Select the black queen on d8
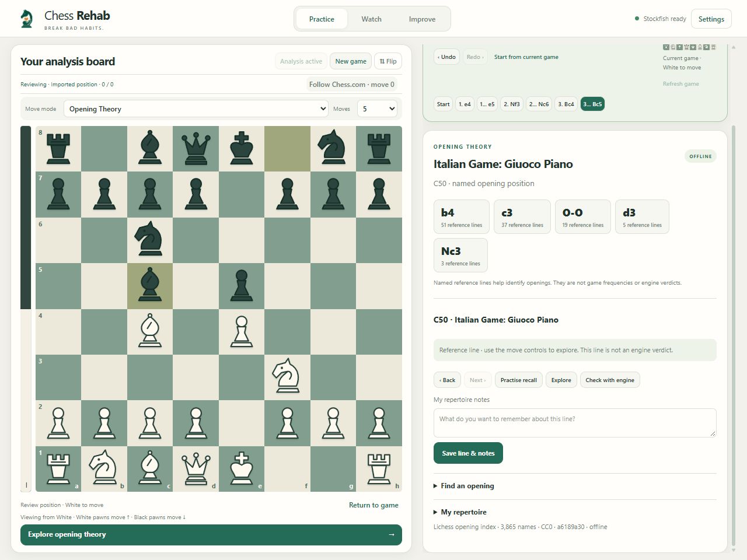The width and height of the screenshot is (747, 560). (196, 149)
